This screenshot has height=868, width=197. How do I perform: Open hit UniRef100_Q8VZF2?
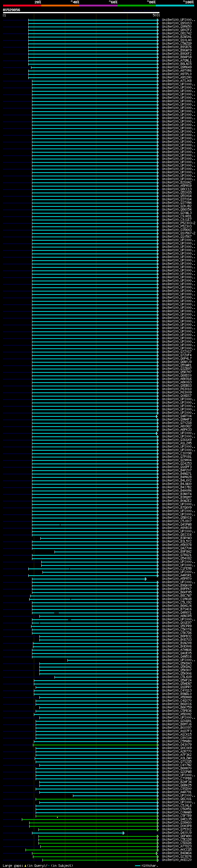176,30
